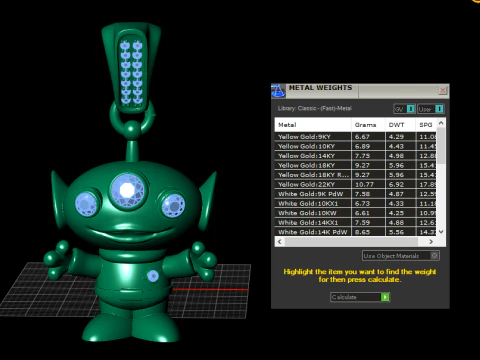This screenshot has height=360, width=480.
Task: Select the White Gold:14K PdW row
Action: coord(355,232)
